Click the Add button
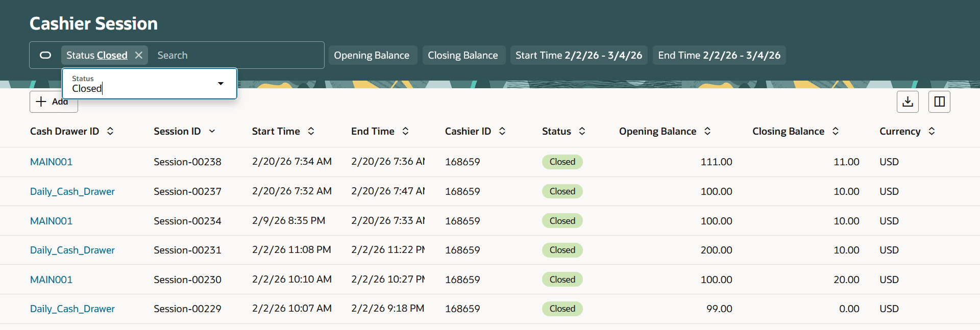 tap(54, 101)
